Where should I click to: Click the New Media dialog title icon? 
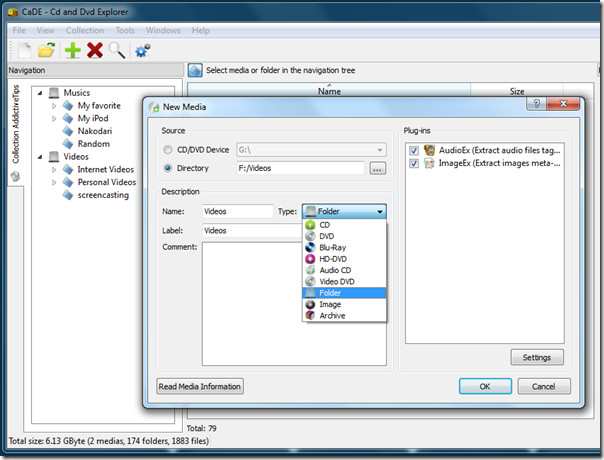point(154,107)
